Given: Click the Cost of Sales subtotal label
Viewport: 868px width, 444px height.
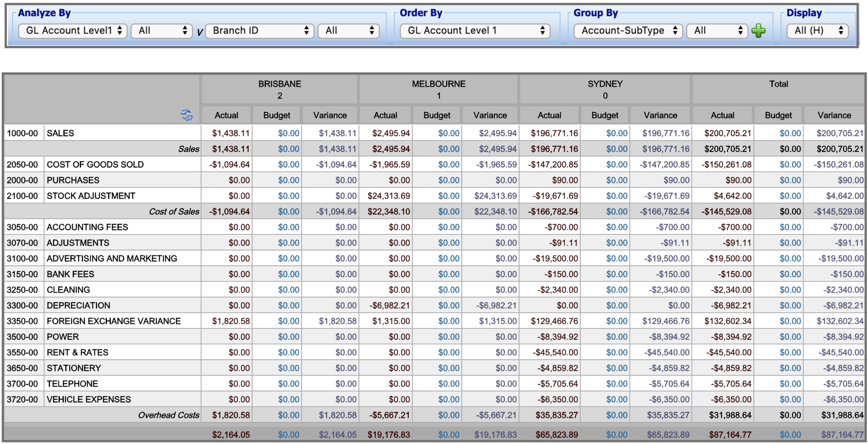Looking at the screenshot, I should pos(174,211).
